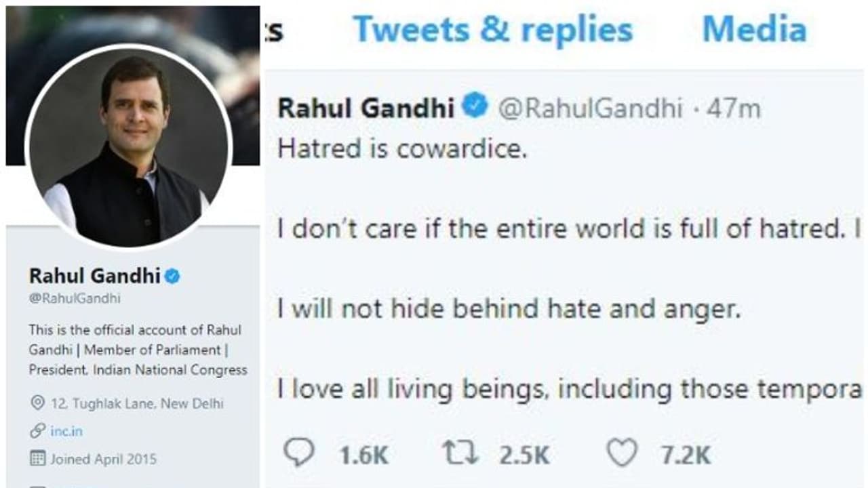Click the 7.2K likes count
Screen dimensions: 868x488
[x=686, y=455]
